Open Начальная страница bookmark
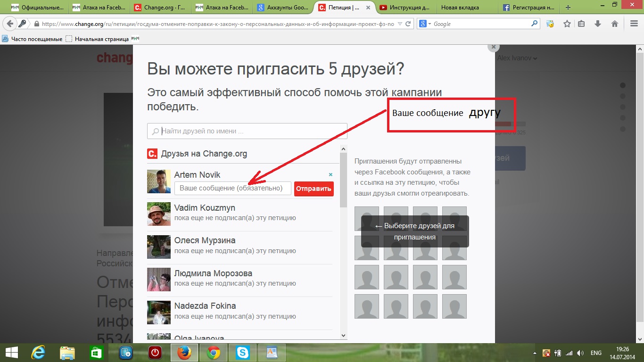Screen dimensions: 644x362 tap(97, 39)
